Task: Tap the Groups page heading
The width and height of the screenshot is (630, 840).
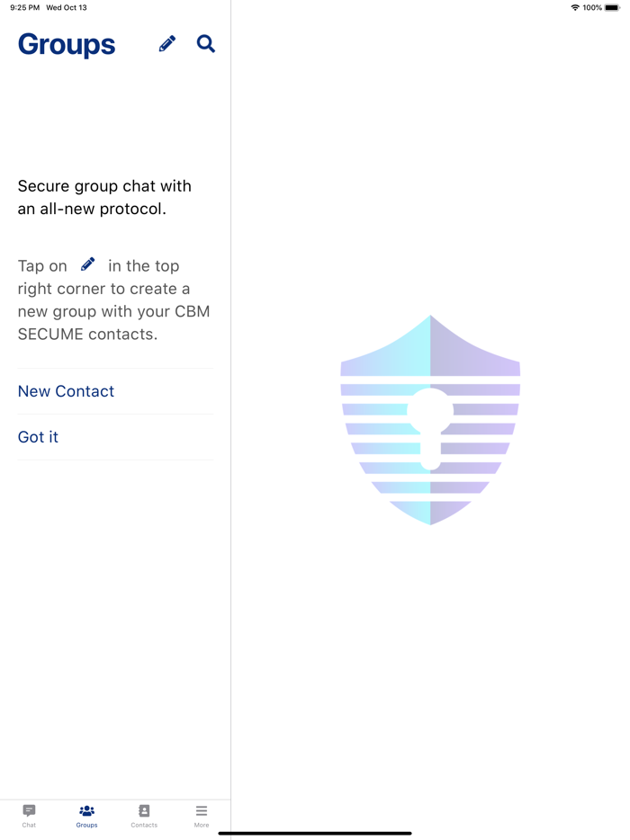Action: 67,44
